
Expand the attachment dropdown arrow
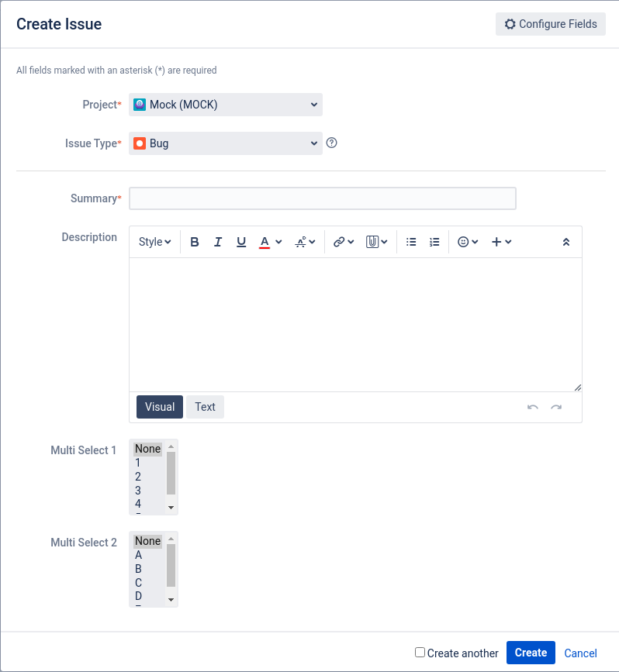[385, 242]
